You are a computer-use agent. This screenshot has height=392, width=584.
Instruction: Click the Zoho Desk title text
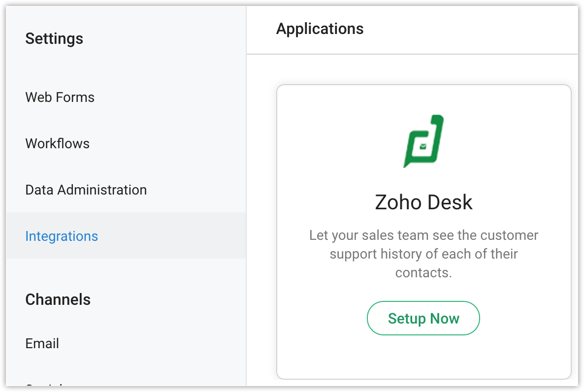423,202
